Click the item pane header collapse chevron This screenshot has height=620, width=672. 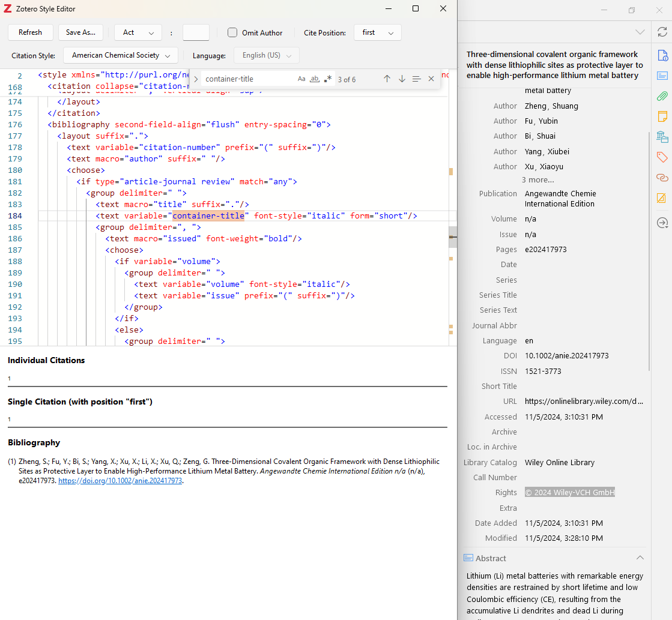click(x=640, y=32)
